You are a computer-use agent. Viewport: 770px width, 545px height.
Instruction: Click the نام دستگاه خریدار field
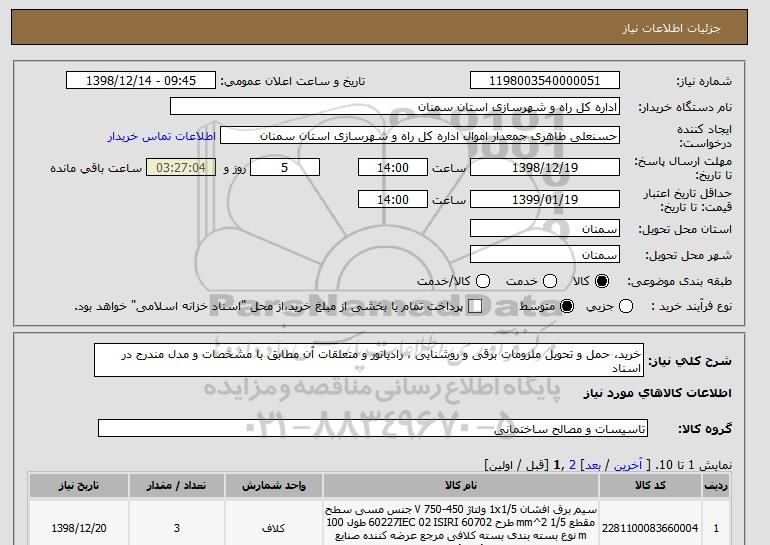coord(395,107)
